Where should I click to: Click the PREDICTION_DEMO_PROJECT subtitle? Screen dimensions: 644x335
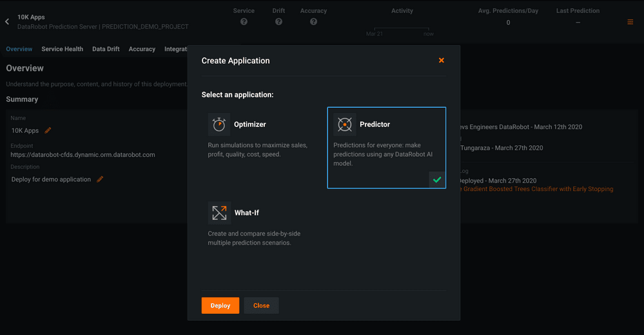(x=145, y=26)
